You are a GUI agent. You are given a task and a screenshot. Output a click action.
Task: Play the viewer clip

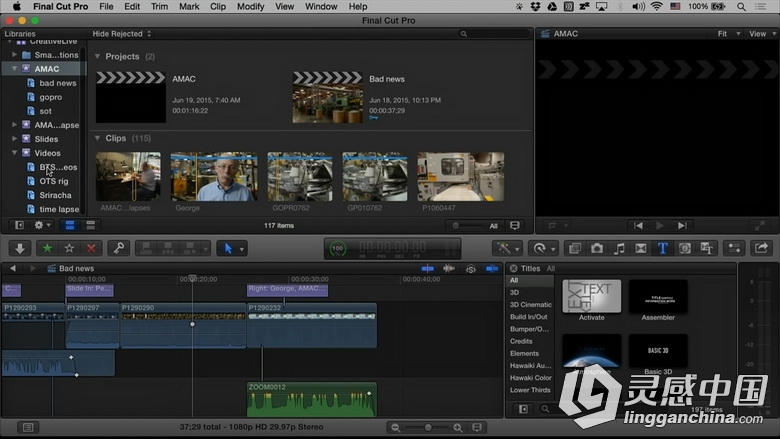[660, 226]
